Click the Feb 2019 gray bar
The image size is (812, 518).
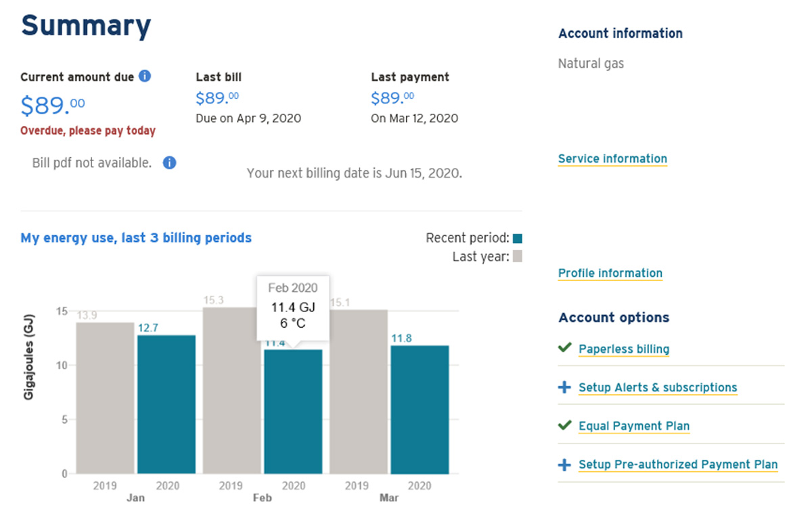(x=231, y=391)
